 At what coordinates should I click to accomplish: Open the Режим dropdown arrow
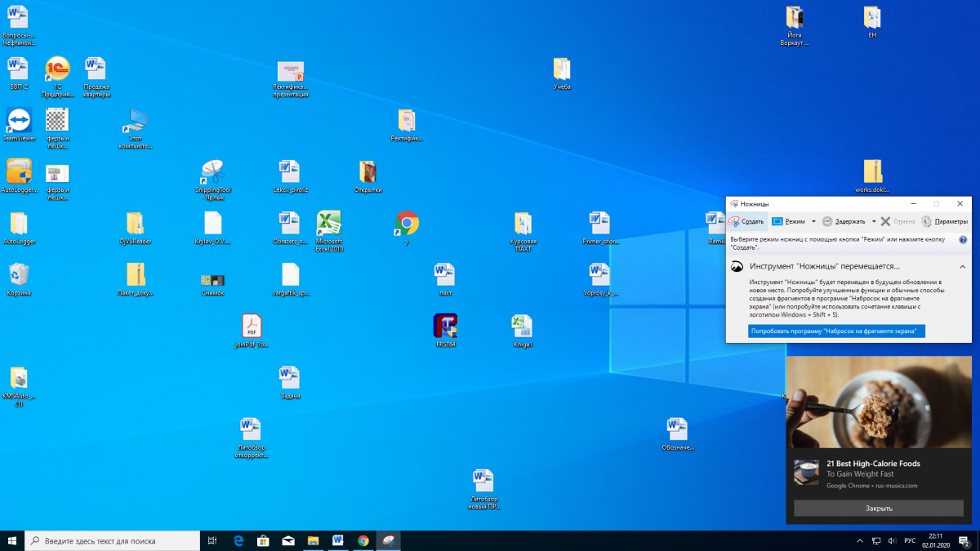pyautogui.click(x=813, y=221)
